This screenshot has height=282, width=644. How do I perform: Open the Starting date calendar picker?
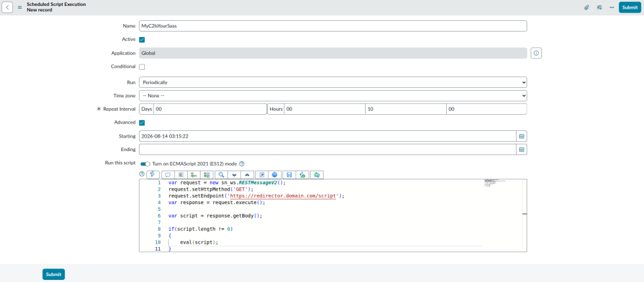[522, 136]
